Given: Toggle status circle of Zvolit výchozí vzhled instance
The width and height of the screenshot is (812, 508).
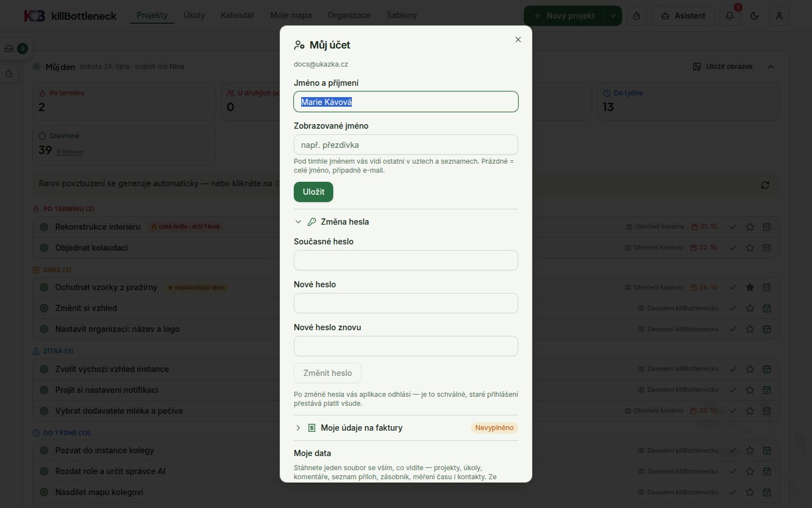Looking at the screenshot, I should point(44,369).
